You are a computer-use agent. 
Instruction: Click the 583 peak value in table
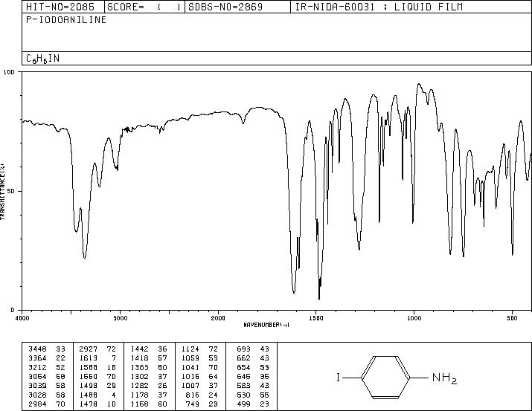tap(243, 386)
